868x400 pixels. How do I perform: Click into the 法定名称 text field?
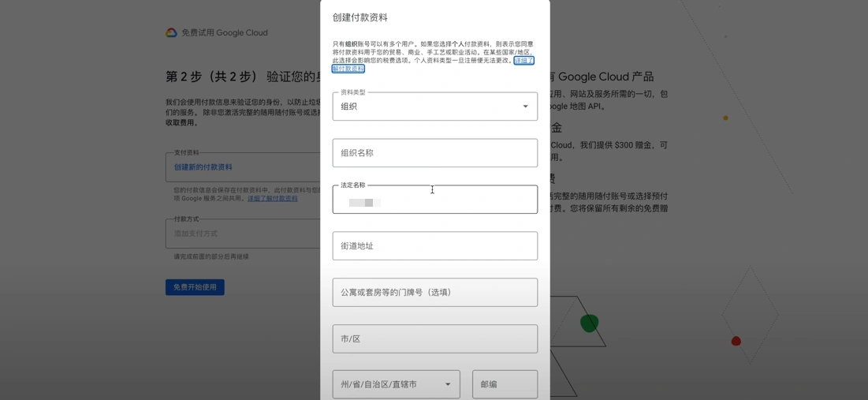(x=434, y=200)
